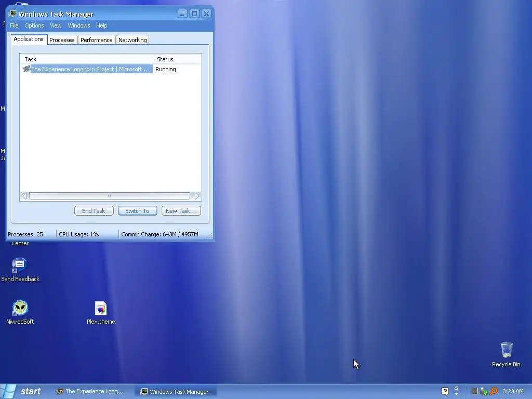Click the Status column header
The width and height of the screenshot is (532, 399).
[177, 59]
